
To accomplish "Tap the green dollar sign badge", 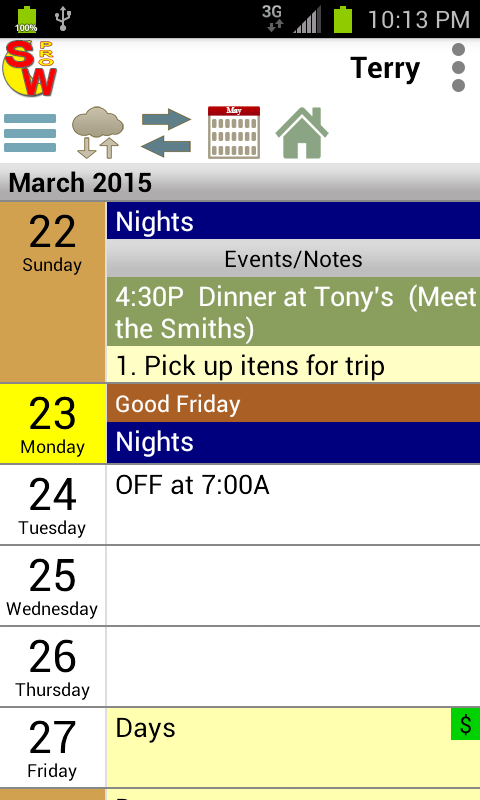I will pos(465,724).
